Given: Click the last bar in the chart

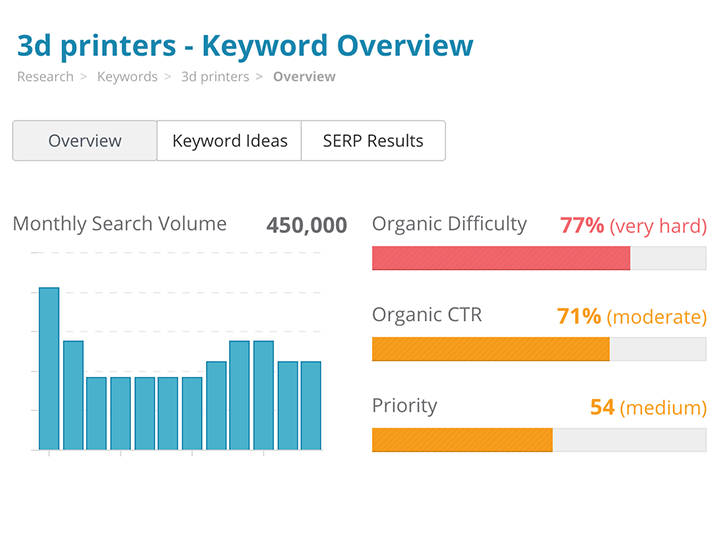Looking at the screenshot, I should 311,405.
